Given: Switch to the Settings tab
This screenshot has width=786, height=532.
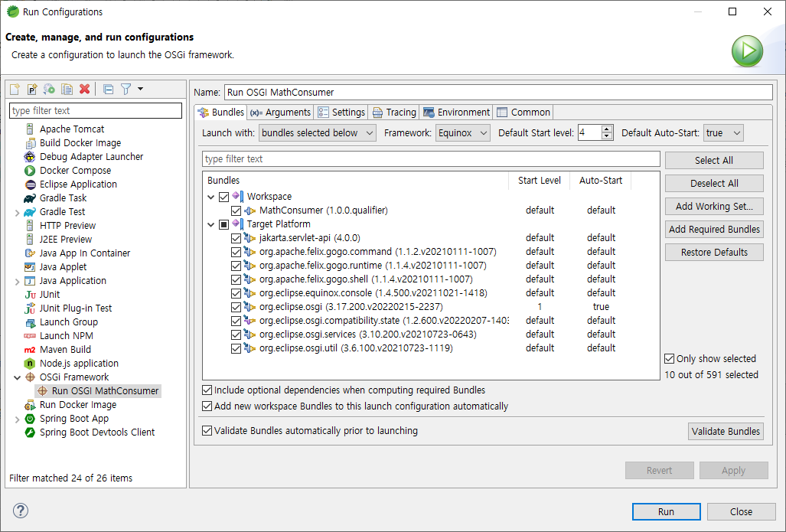Looking at the screenshot, I should (342, 113).
